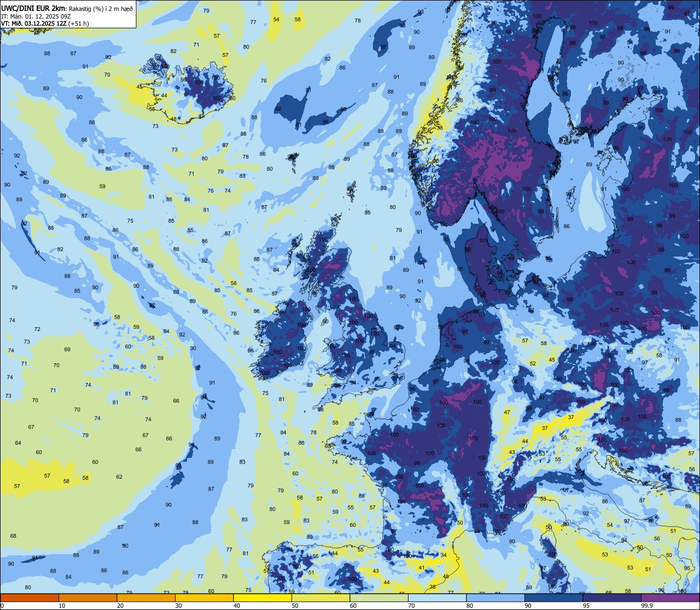Click the humidity value 64 on the map

(x=18, y=443)
